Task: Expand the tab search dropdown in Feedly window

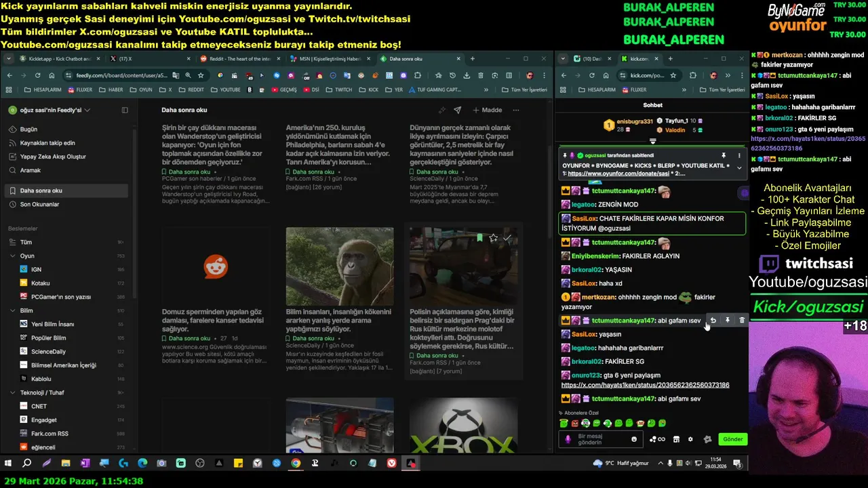Action: point(8,59)
